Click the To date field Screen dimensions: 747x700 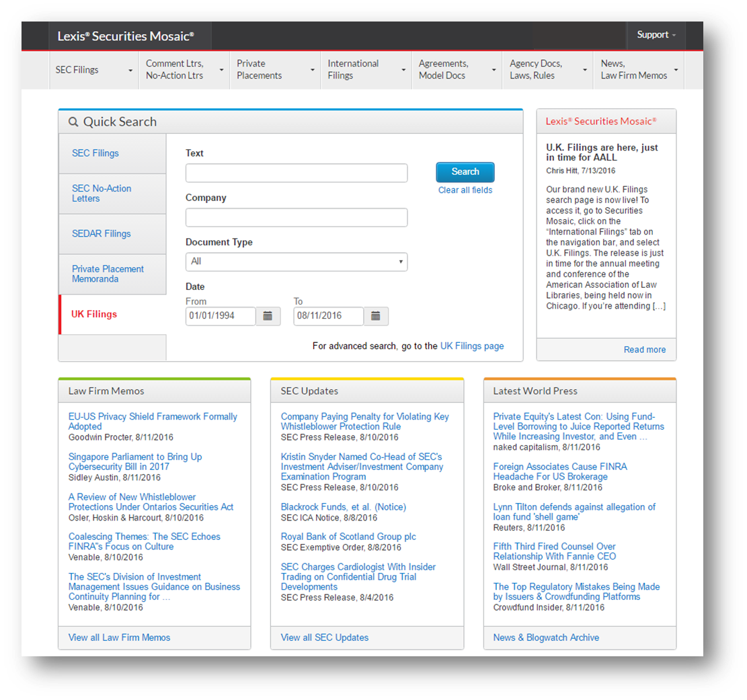pos(329,316)
